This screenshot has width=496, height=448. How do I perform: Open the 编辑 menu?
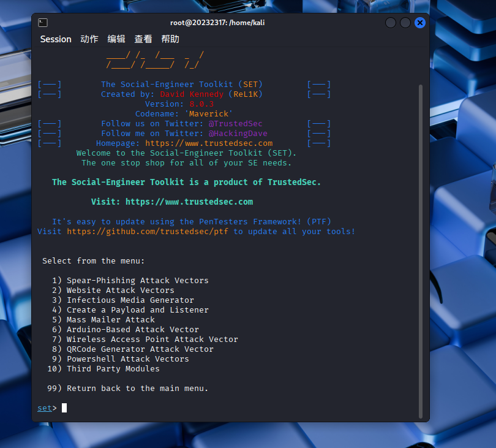click(116, 39)
